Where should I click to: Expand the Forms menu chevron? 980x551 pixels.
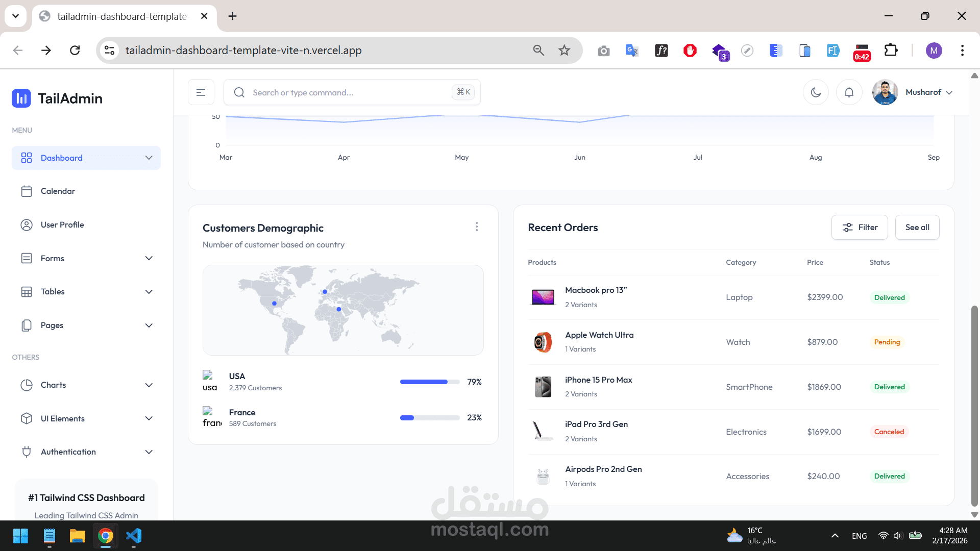(x=149, y=258)
